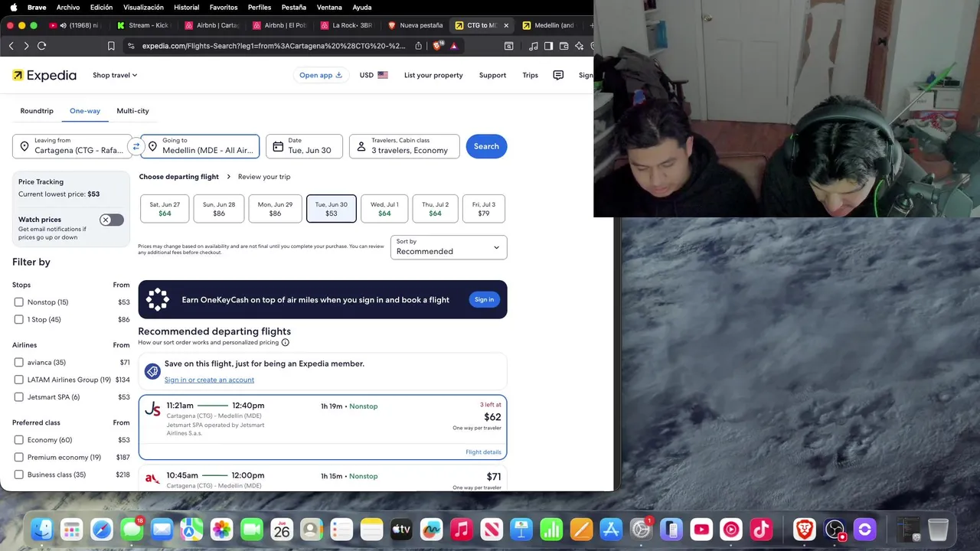Open Flight details for Jetsmart flight

click(x=483, y=452)
